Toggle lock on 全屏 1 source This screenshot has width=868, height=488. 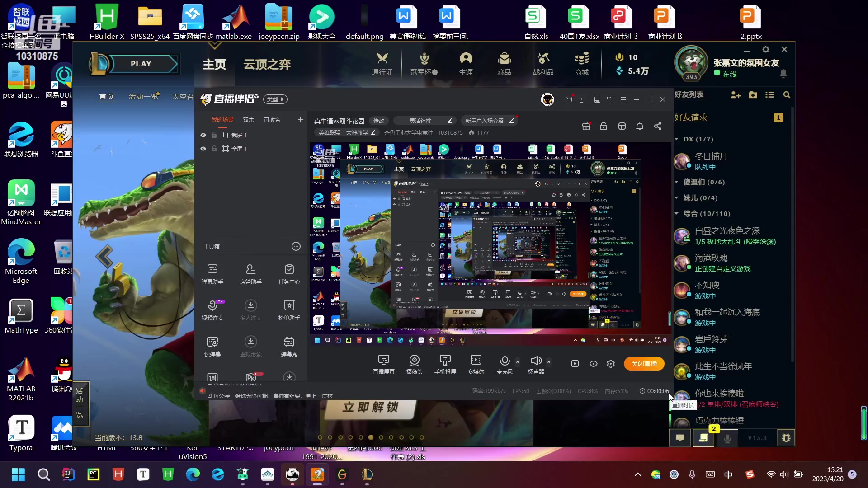tap(214, 149)
